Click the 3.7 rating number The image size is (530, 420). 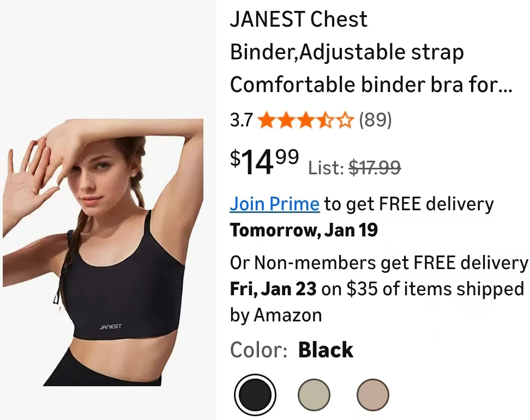click(x=242, y=120)
